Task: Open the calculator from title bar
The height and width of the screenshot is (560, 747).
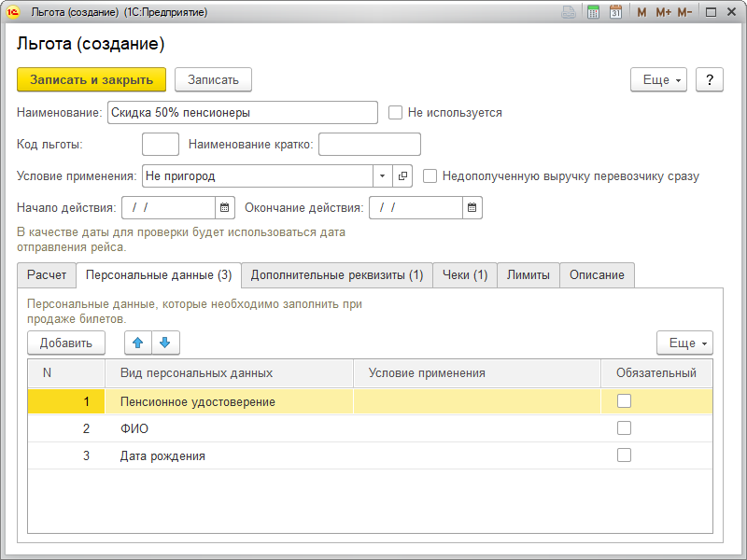Action: tap(593, 12)
